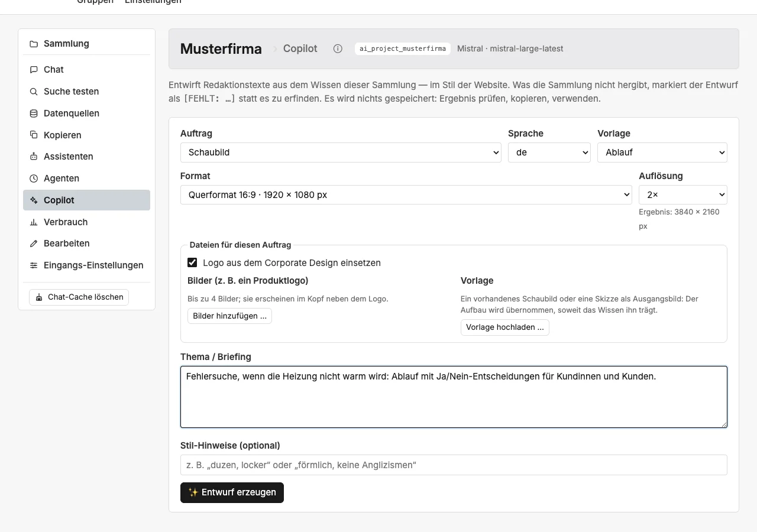
Task: Select Bearbeiten in the sidebar
Action: 86,244
